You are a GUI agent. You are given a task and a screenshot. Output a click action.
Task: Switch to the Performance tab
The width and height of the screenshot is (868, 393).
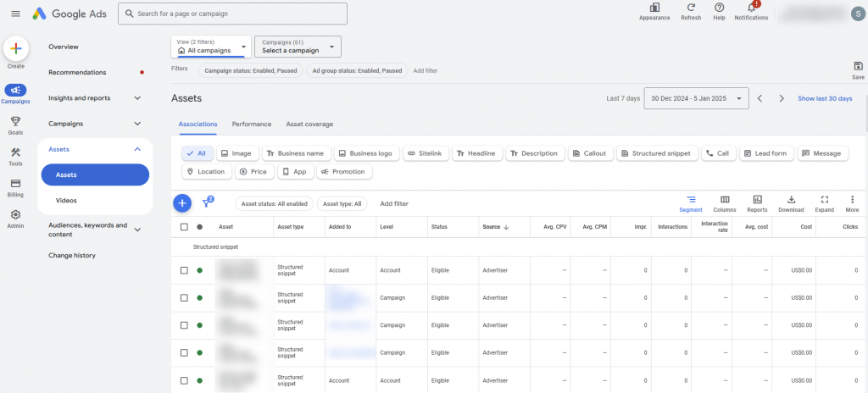[x=252, y=125]
